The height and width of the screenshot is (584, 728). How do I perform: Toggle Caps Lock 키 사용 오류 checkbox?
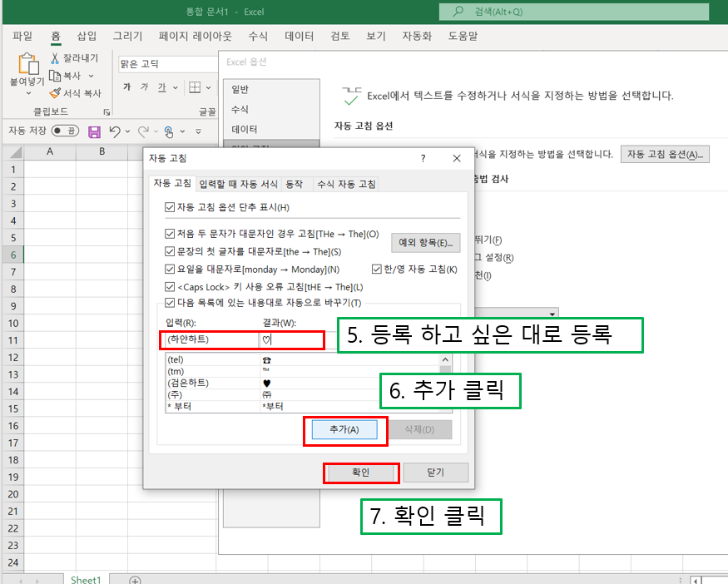click(x=170, y=286)
